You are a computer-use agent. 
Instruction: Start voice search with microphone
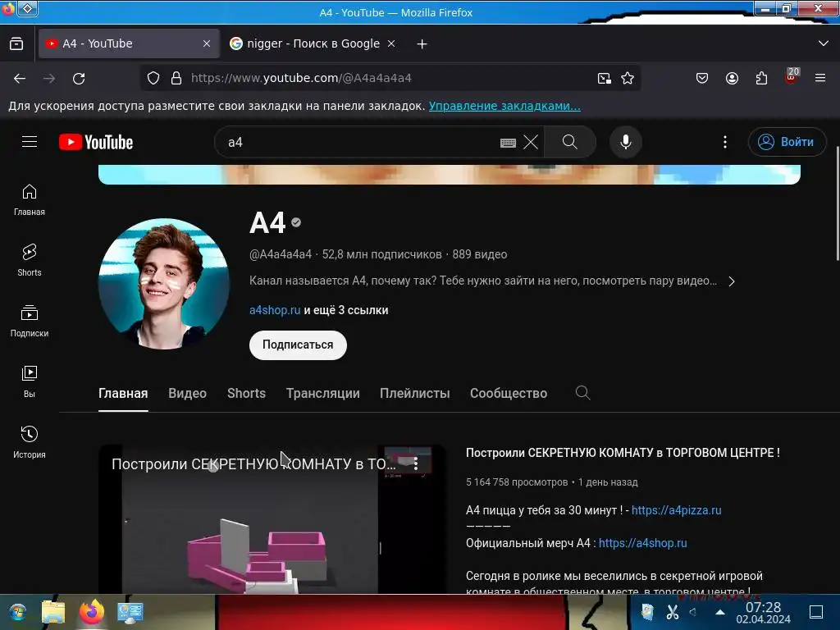pos(626,142)
